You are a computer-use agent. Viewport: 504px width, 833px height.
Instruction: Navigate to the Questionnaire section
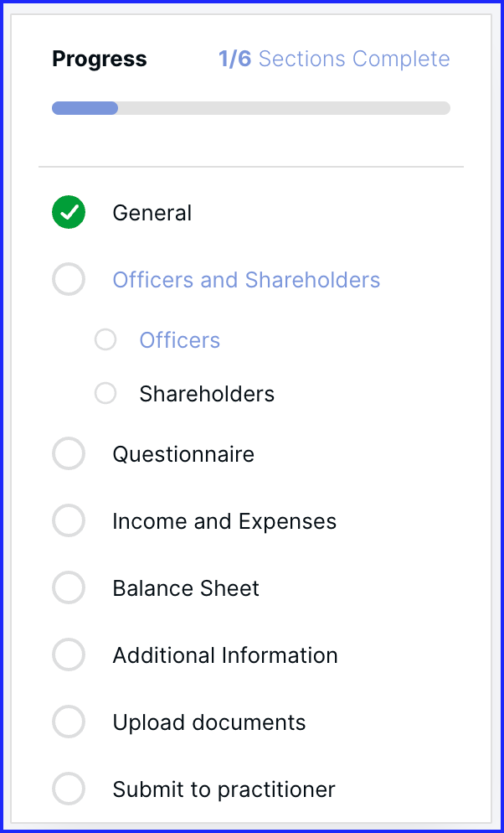click(x=183, y=454)
